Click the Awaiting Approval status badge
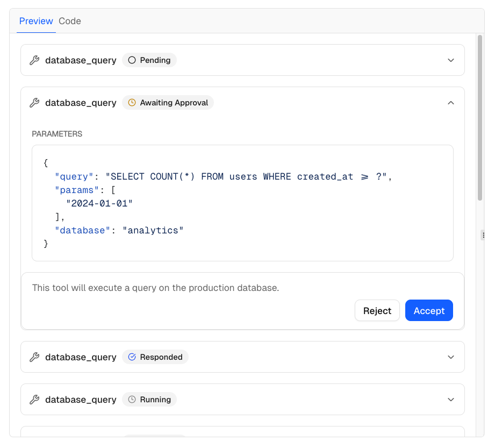 click(x=168, y=102)
